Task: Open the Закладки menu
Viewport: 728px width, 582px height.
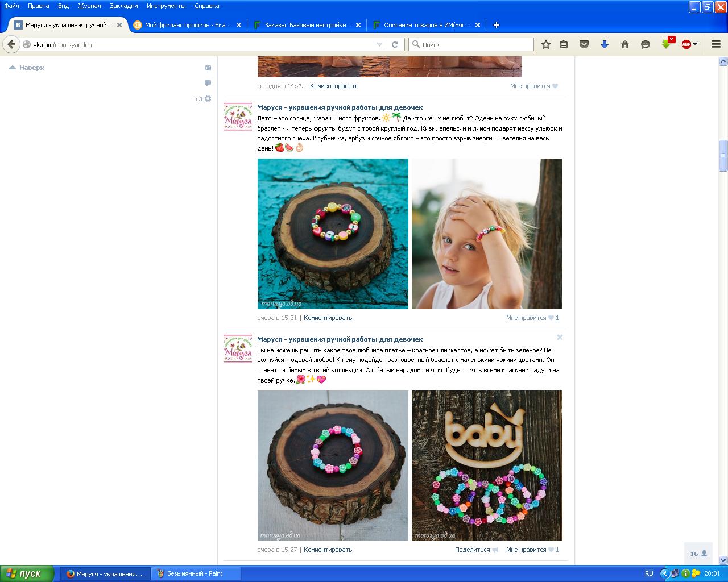Action: tap(124, 6)
